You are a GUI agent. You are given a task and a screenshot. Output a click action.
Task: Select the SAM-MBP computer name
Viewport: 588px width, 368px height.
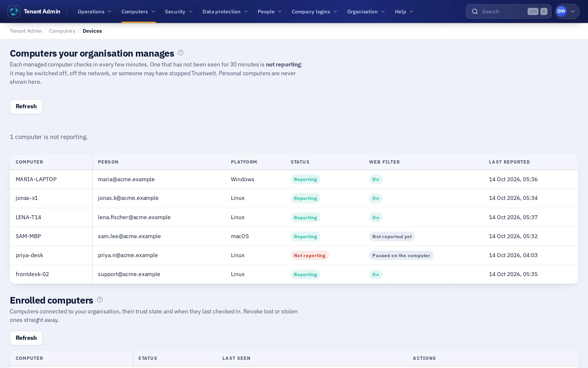click(x=28, y=236)
